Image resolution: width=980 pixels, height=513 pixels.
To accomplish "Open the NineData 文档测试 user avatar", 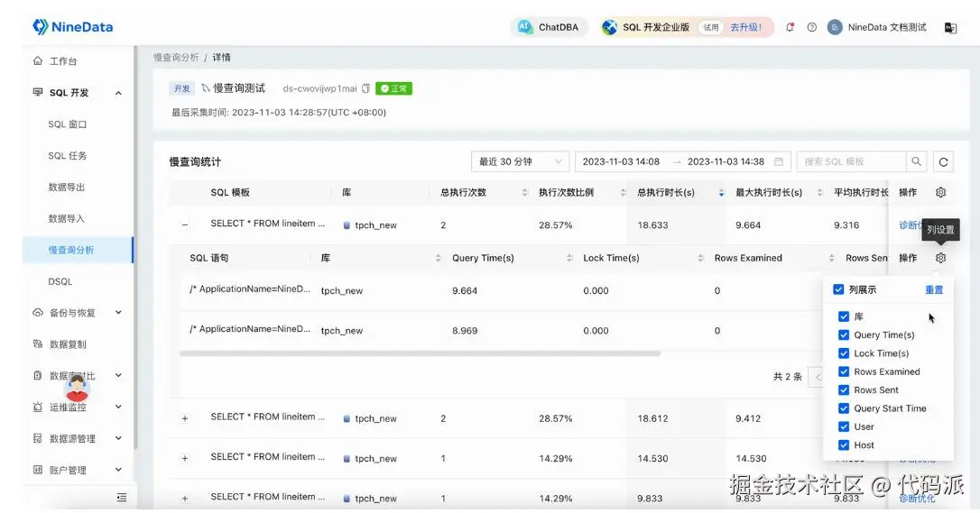I will click(x=835, y=27).
